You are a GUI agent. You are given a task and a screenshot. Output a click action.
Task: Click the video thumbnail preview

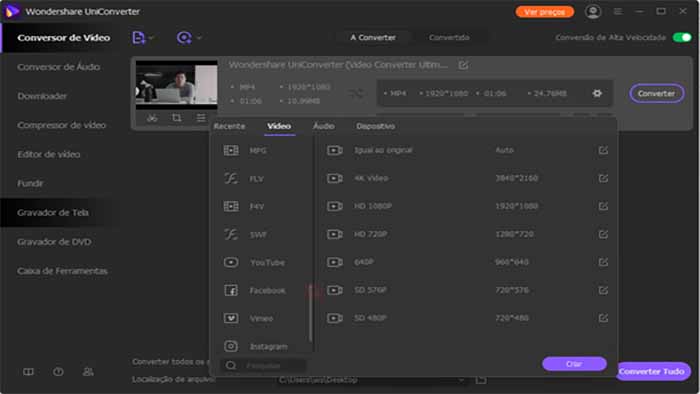pos(176,85)
